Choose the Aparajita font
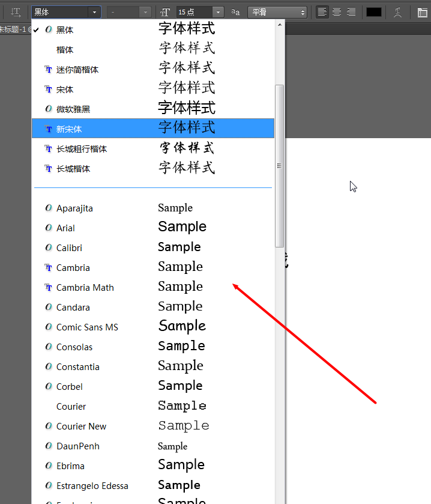The width and height of the screenshot is (431, 504). (153, 208)
